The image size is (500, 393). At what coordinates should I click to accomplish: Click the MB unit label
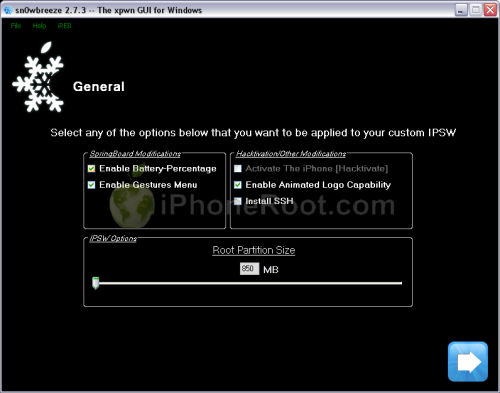point(271,270)
